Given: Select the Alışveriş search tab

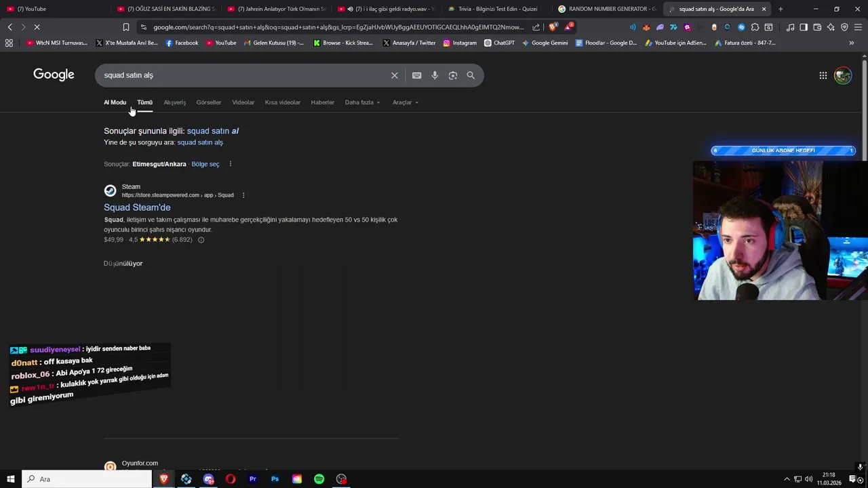Looking at the screenshot, I should tap(175, 102).
